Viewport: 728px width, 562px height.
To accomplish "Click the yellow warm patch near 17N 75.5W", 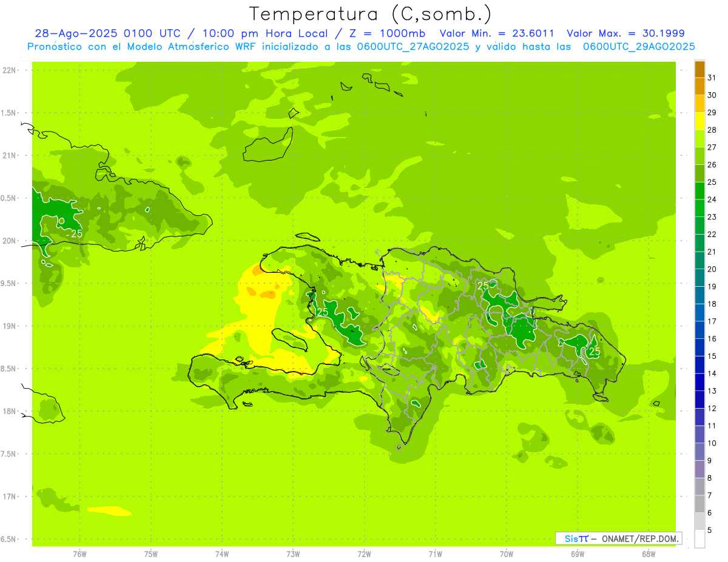I will tap(109, 511).
